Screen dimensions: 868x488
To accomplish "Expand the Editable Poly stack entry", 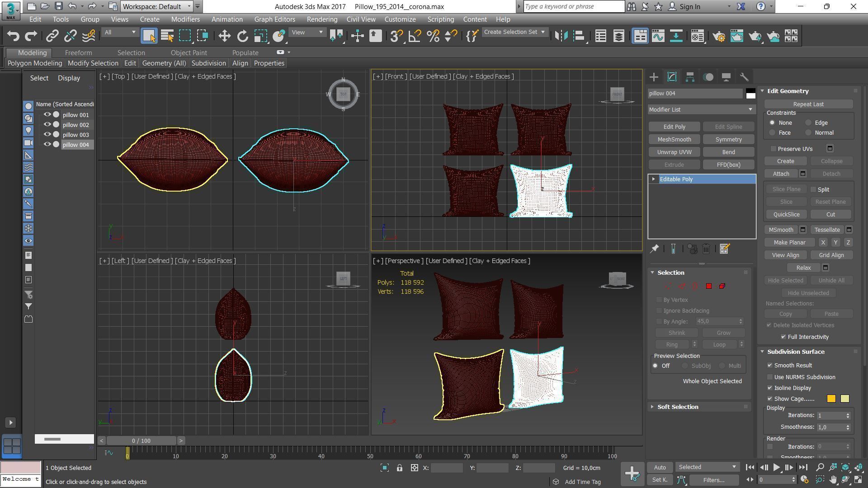I will [654, 179].
